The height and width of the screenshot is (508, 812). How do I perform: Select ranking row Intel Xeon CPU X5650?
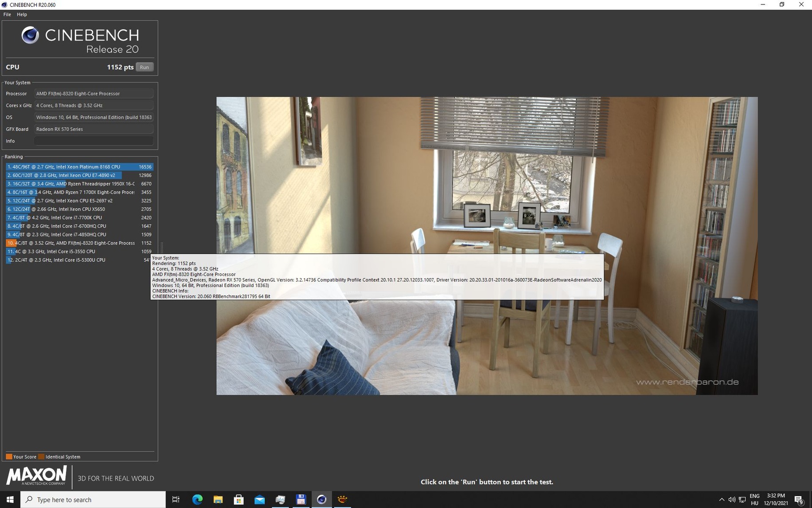coord(80,209)
